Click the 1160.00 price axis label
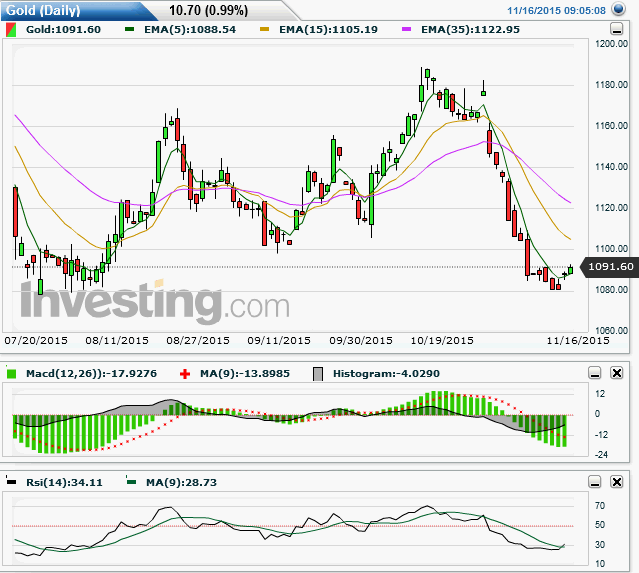 (611, 126)
